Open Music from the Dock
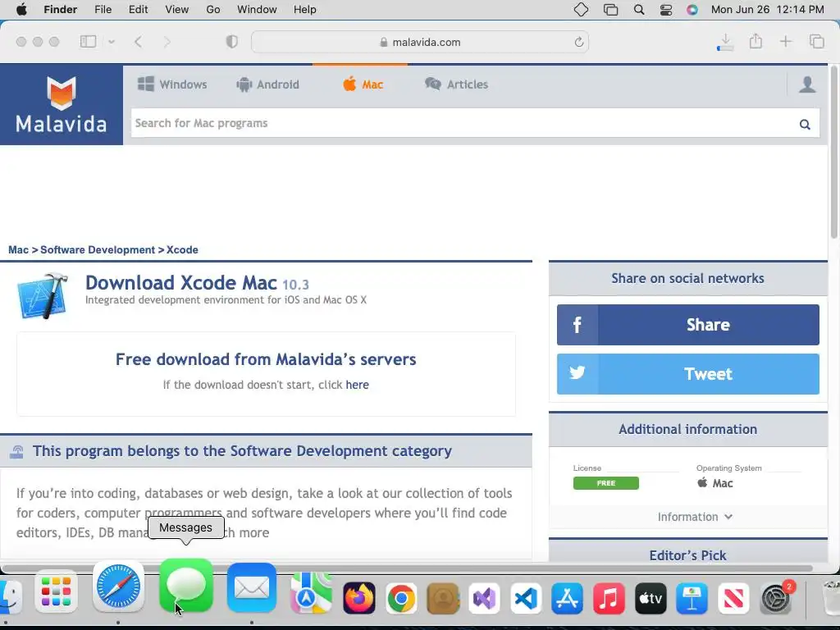The image size is (840, 630). 609,598
